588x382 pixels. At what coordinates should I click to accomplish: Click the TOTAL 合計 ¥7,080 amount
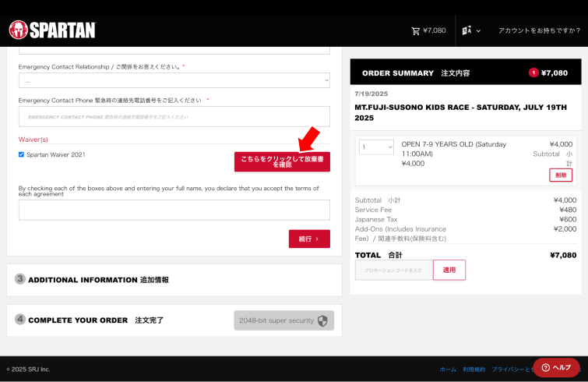click(563, 255)
